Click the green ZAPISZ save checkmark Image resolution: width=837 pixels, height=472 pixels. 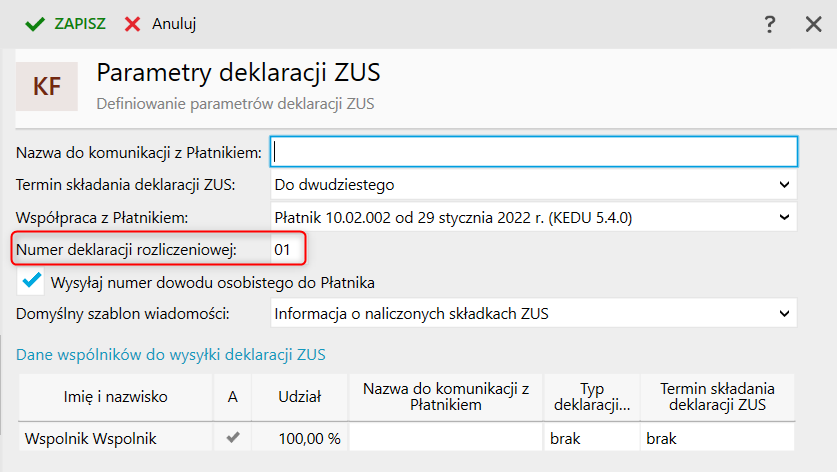[35, 24]
